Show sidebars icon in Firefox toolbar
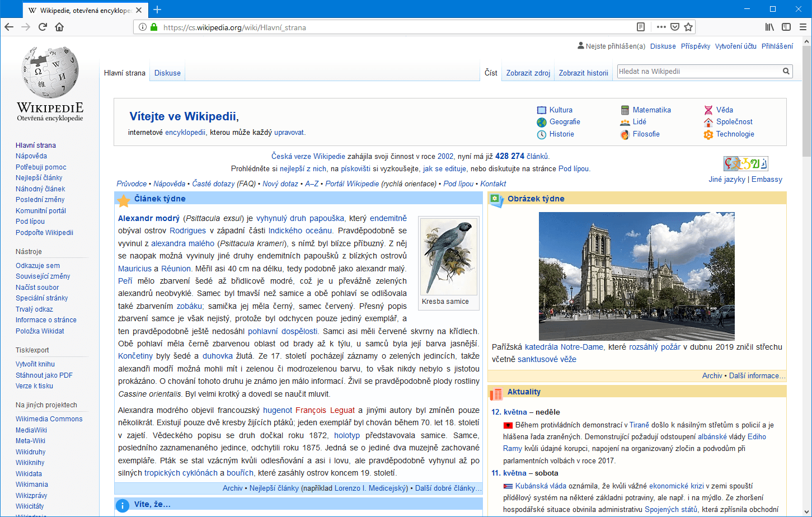Viewport: 812px width, 517px height. tap(786, 27)
